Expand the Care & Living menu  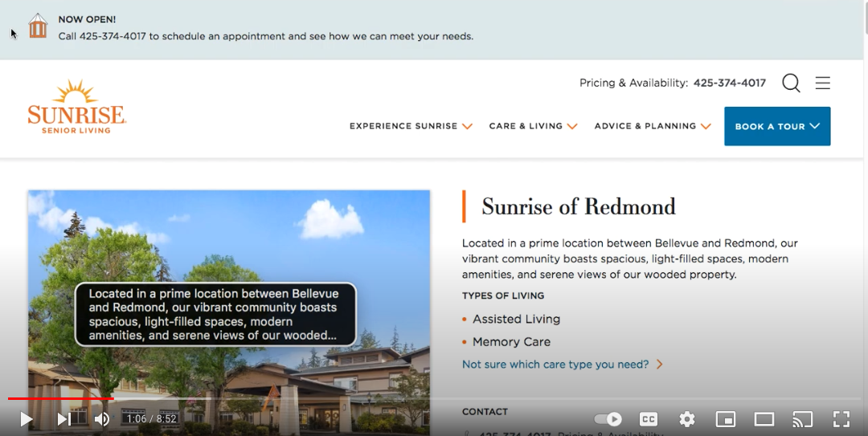(533, 126)
